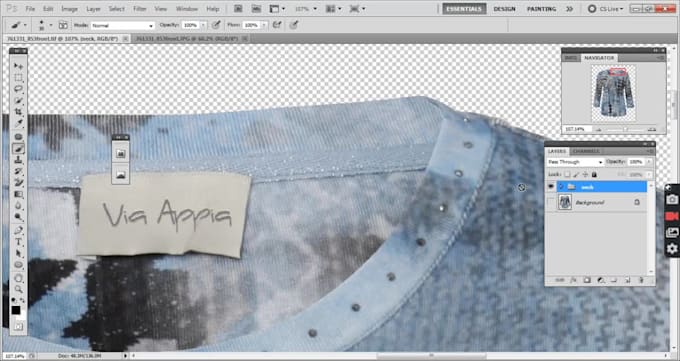680x361 pixels.
Task: Open the Edit menu
Action: [48, 9]
